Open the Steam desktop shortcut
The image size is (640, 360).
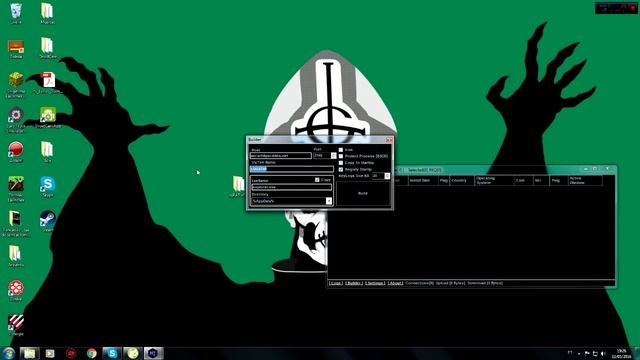tap(47, 220)
